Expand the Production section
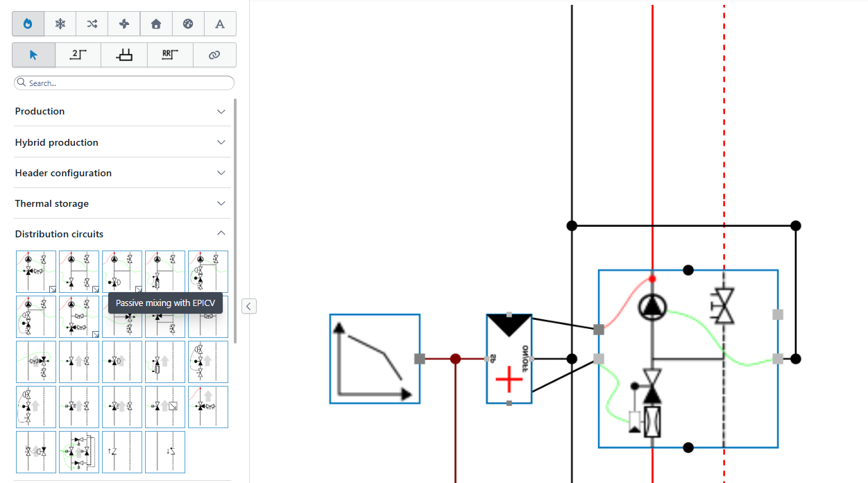The width and height of the screenshot is (868, 483). [122, 111]
